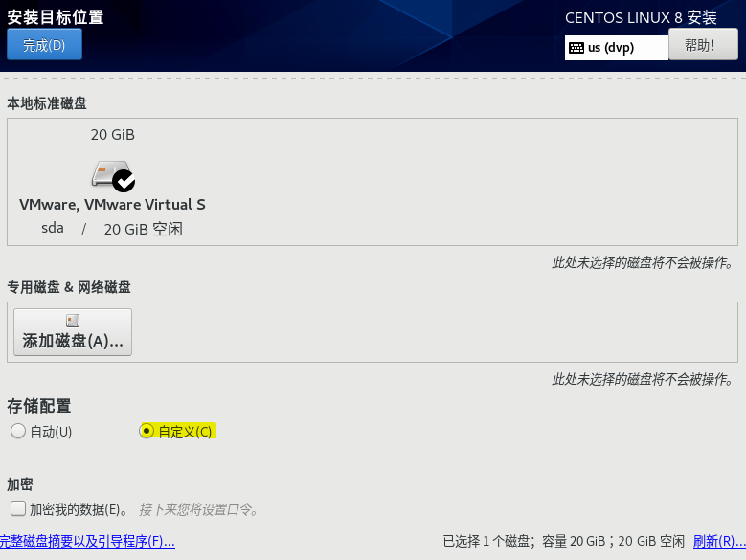This screenshot has height=560, width=746.
Task: Click the 完成(D) done button
Action: [x=44, y=44]
